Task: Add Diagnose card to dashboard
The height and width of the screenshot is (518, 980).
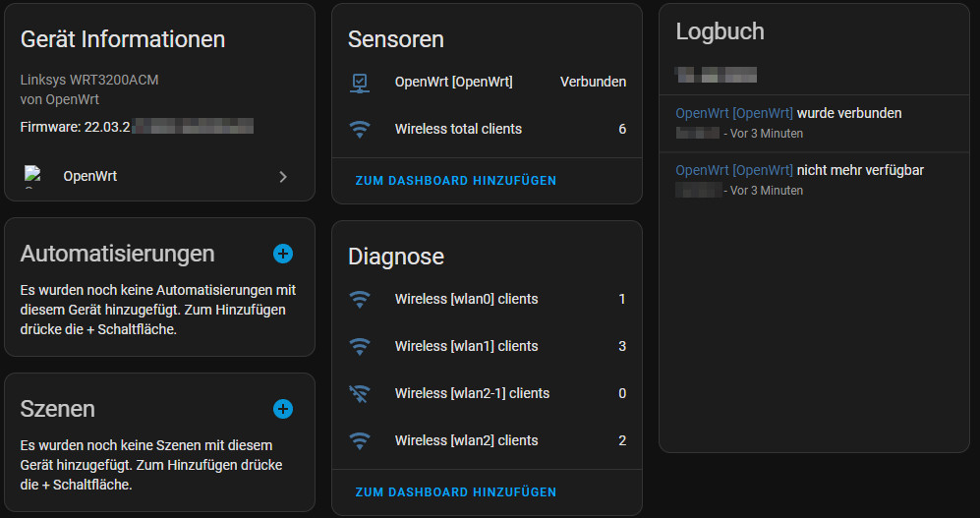Action: click(x=456, y=492)
